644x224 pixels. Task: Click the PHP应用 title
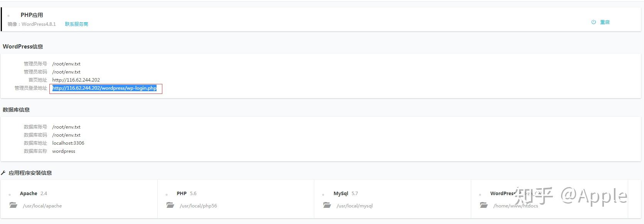click(x=32, y=15)
